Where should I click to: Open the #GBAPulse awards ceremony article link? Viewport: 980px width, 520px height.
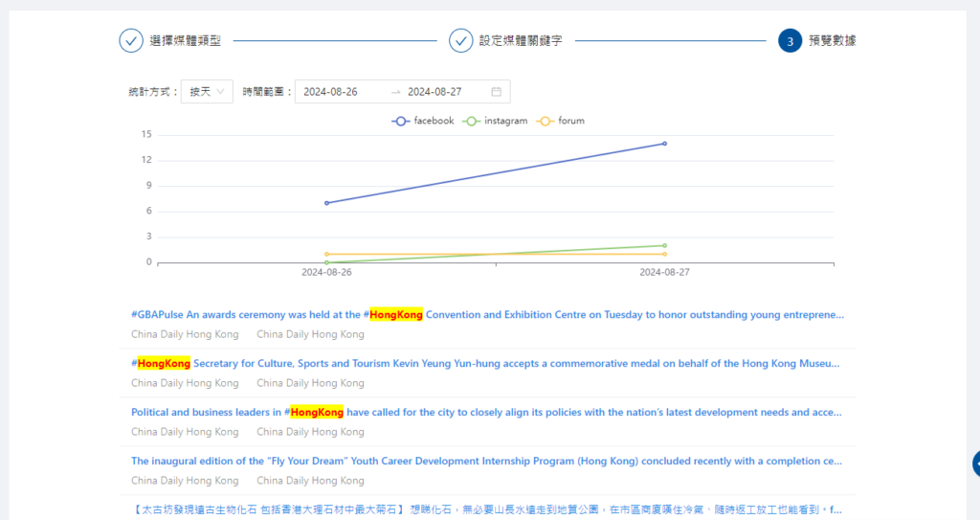(487, 315)
